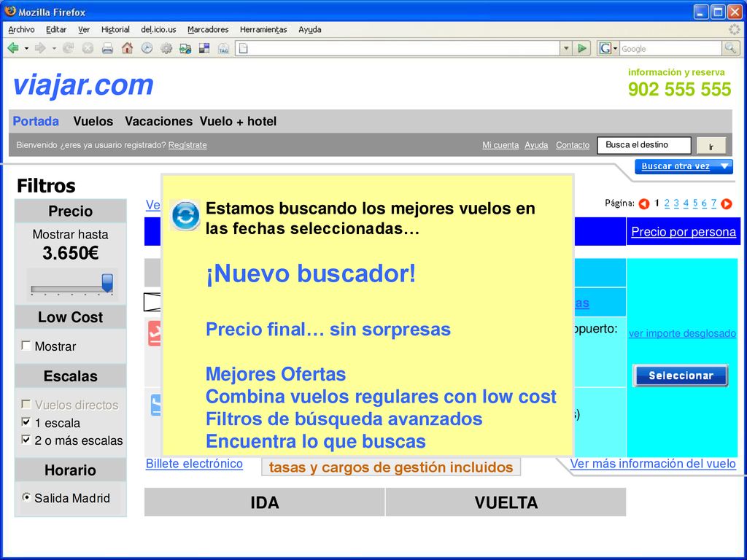Expand the Buscar otra vez dropdown
The image size is (747, 560).
click(x=684, y=167)
